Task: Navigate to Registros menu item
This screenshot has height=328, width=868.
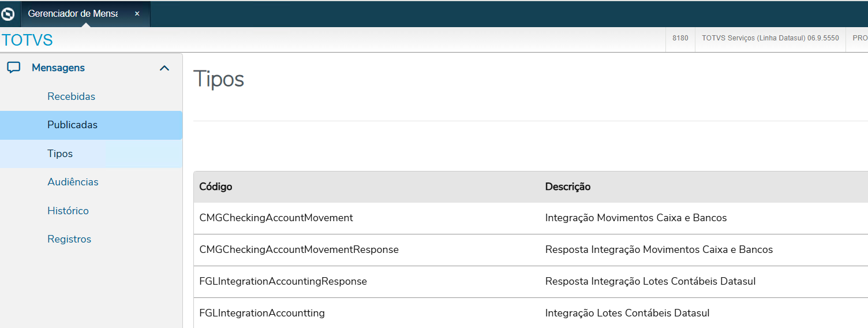Action: pyautogui.click(x=69, y=239)
